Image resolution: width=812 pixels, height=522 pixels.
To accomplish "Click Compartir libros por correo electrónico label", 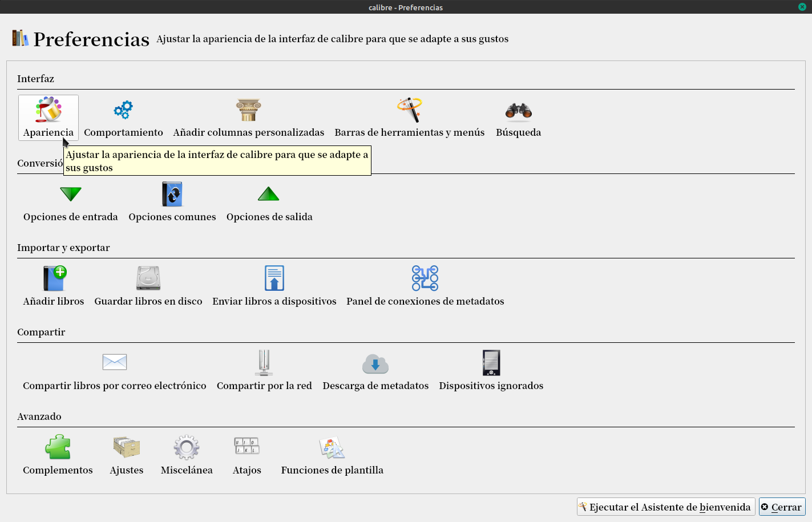I will (x=115, y=386).
